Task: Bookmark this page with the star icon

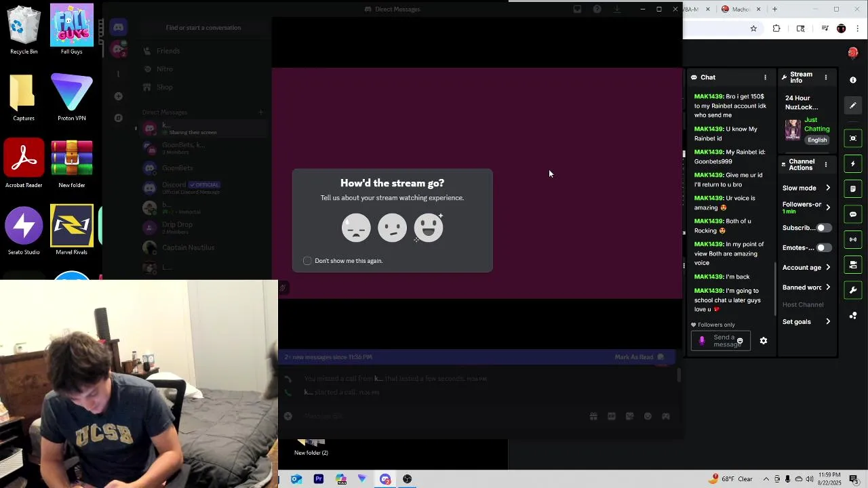Action: point(753,28)
